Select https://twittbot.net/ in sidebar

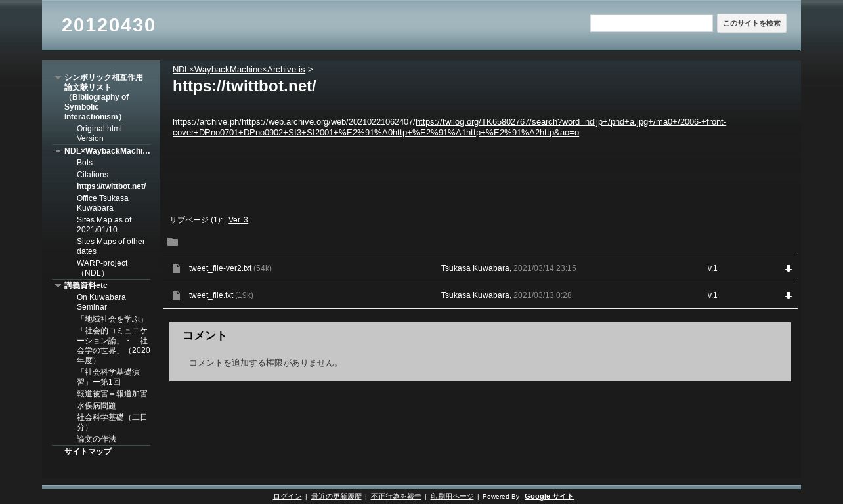(112, 186)
